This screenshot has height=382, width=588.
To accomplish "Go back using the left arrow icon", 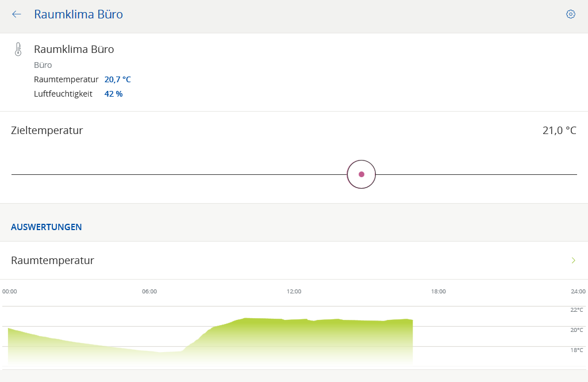I will point(17,14).
